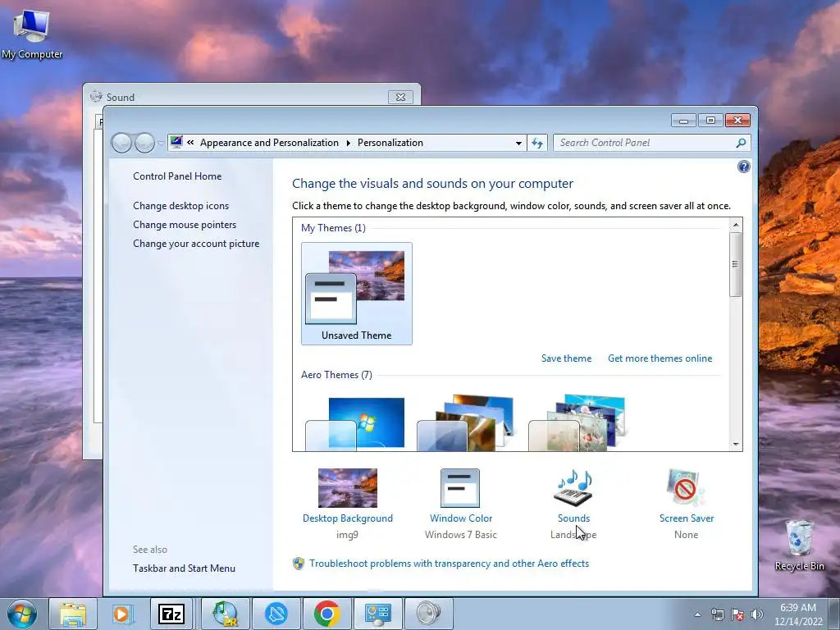
Task: Click the themes list scrollbar thumb
Action: 736,264
